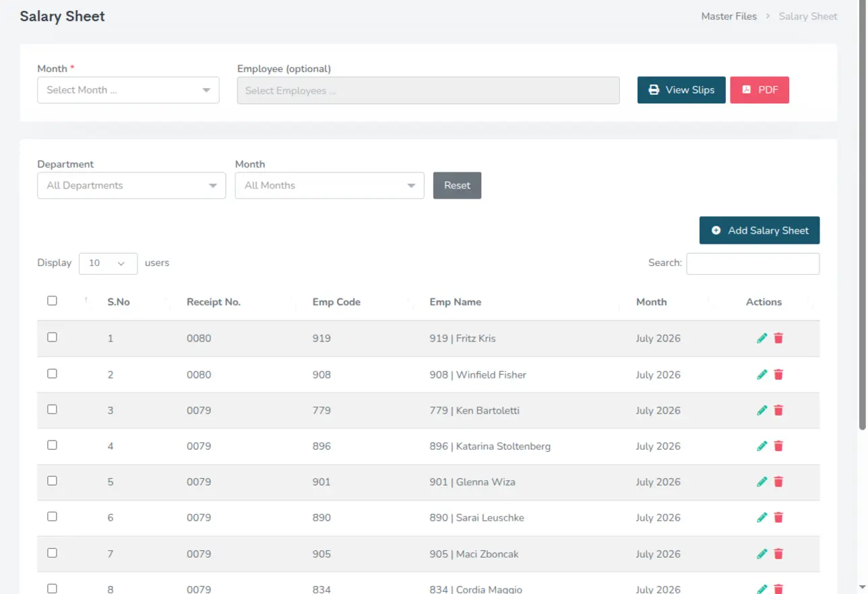The height and width of the screenshot is (594, 868).
Task: Edit Sarai Leuschke record
Action: click(x=762, y=517)
